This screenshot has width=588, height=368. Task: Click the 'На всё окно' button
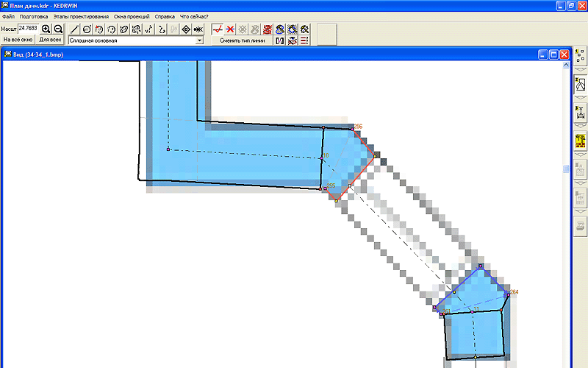(16, 40)
